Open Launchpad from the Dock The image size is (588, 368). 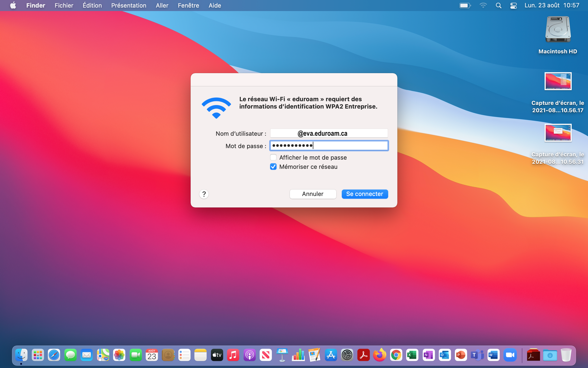click(38, 355)
